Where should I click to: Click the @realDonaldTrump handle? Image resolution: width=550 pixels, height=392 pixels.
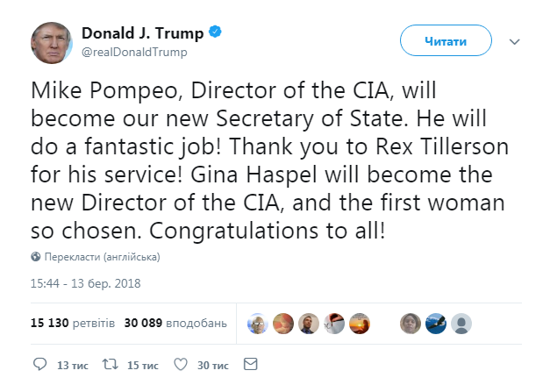[x=134, y=52]
